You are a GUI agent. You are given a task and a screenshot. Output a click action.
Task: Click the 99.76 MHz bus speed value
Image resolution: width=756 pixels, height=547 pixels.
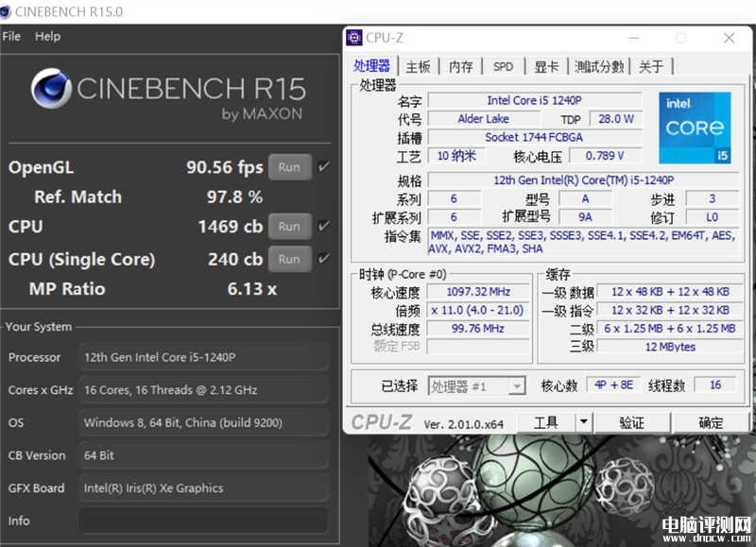click(478, 328)
